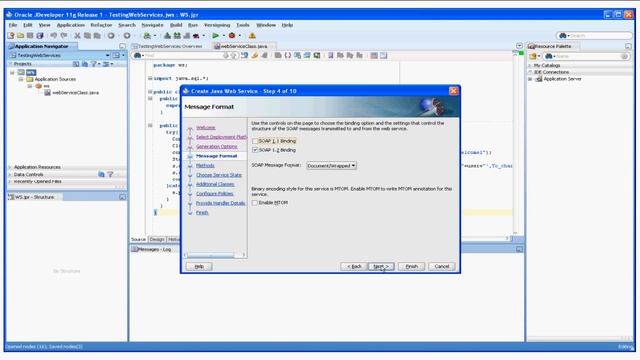
Task: Open the File menu
Action: click(13, 25)
